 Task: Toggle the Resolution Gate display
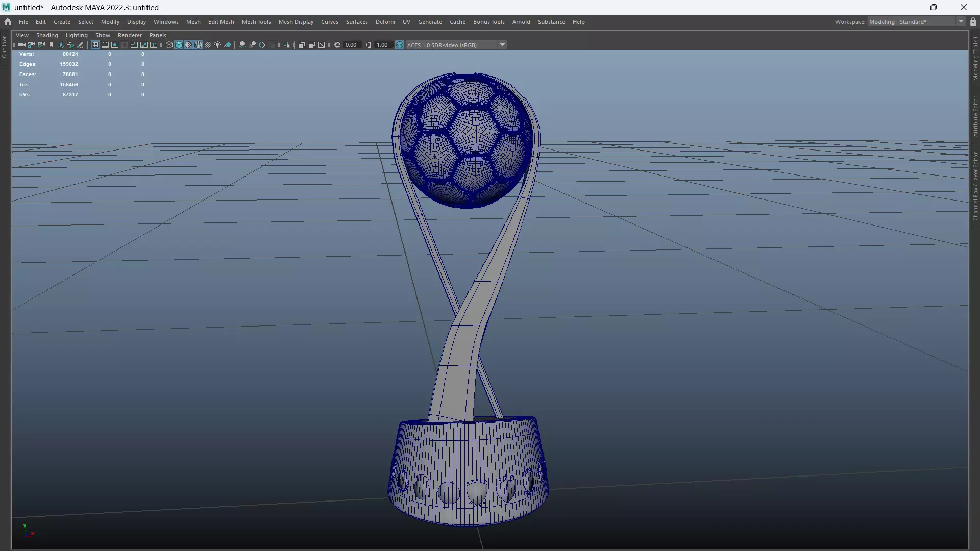click(115, 45)
